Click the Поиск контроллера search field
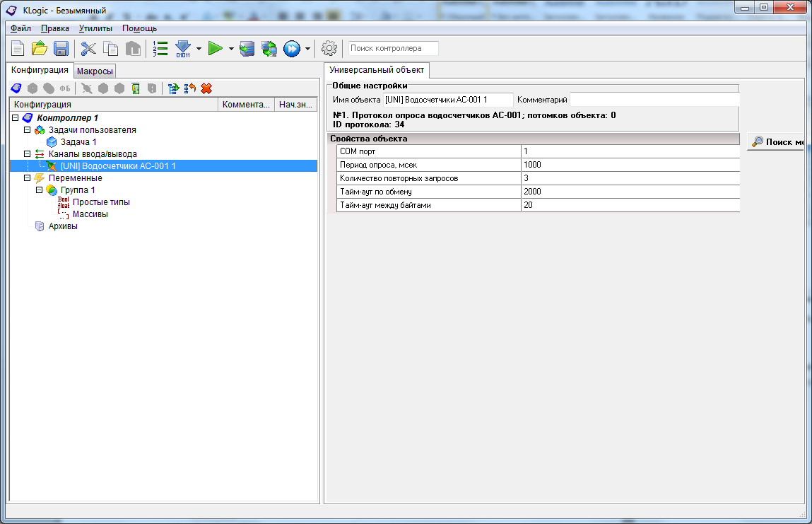The height and width of the screenshot is (524, 812). point(393,49)
